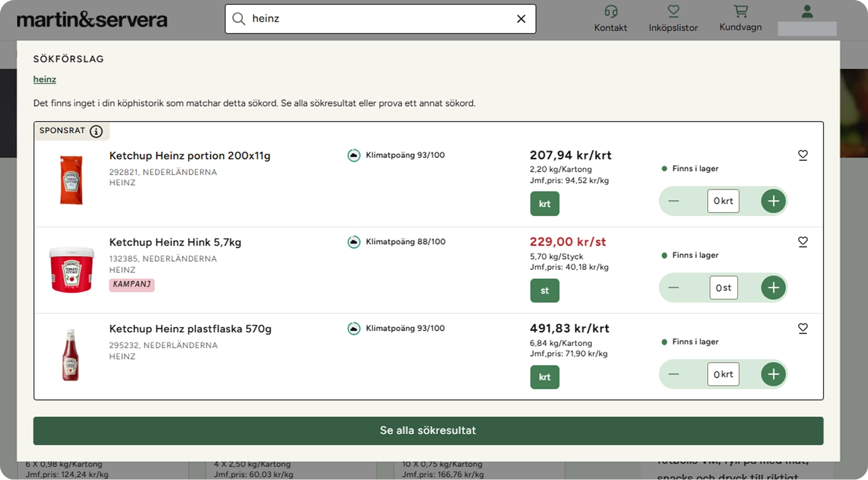
Task: Click article number 132385, NEDERLÄNDERNA
Action: click(163, 259)
